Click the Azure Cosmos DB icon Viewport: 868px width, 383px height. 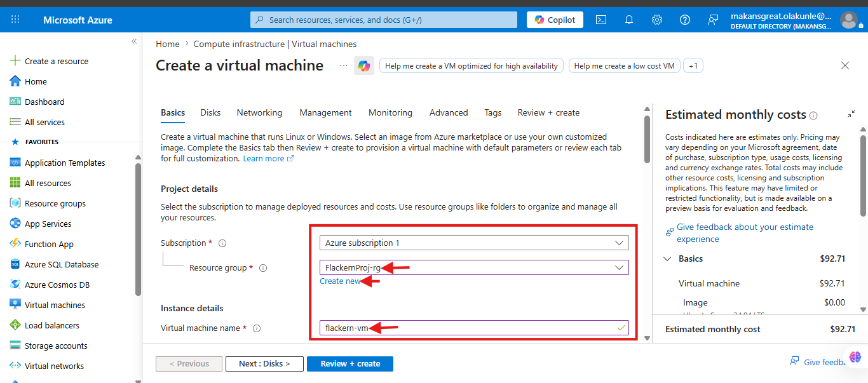[15, 285]
